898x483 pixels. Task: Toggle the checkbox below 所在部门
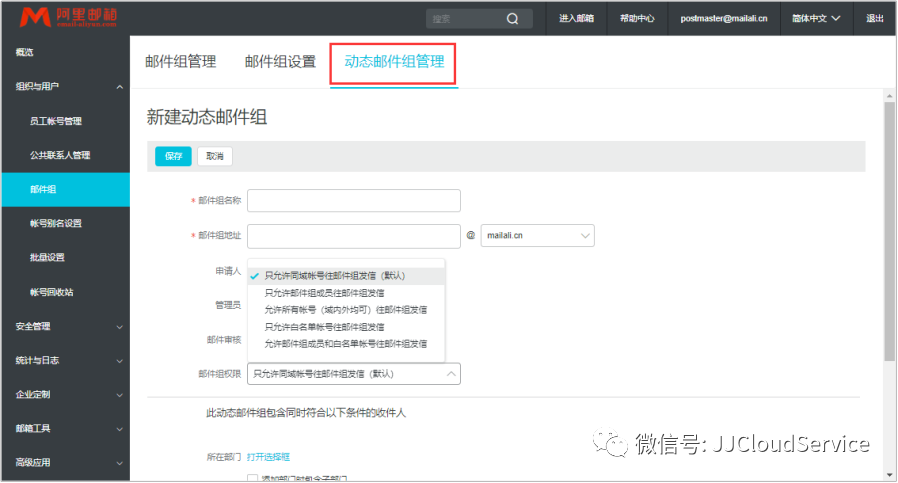click(253, 477)
